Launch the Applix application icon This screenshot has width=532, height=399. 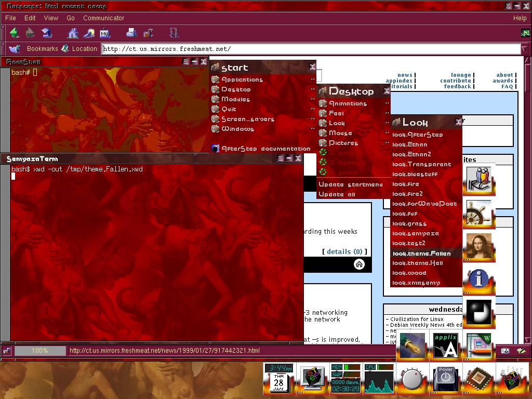[x=446, y=345]
